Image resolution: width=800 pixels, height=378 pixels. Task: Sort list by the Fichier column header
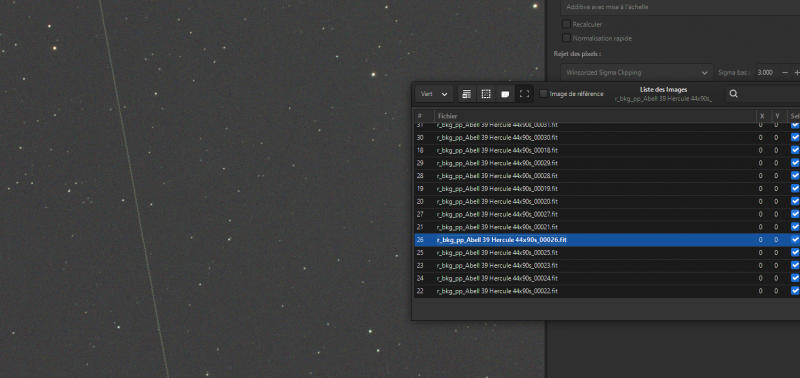click(x=595, y=116)
